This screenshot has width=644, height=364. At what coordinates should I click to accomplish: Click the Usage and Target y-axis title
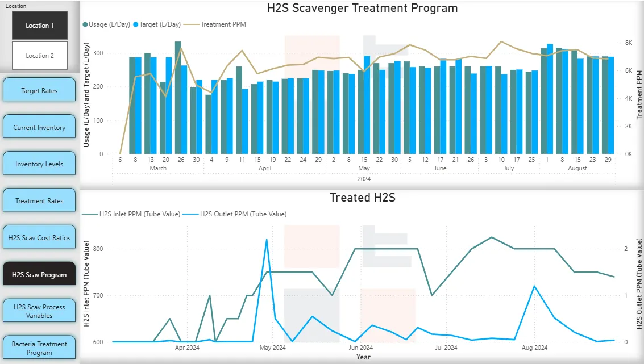point(86,95)
